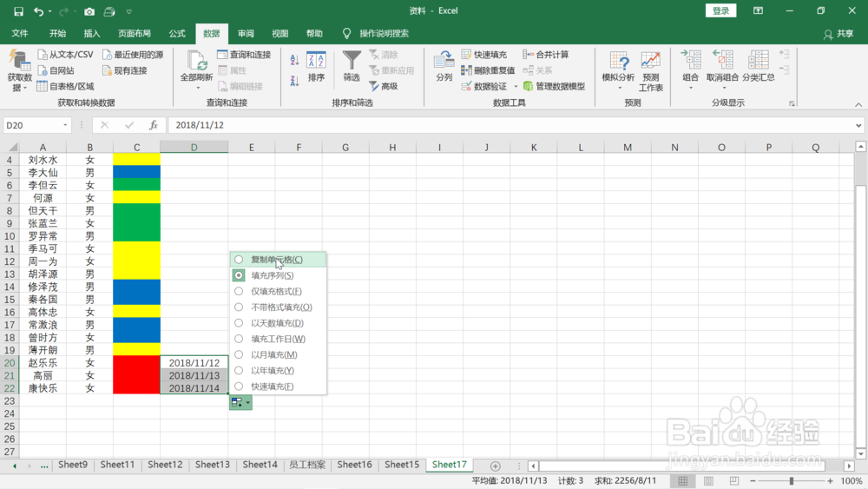Click the zoom slider handle
The width and height of the screenshot is (868, 489).
(x=792, y=481)
